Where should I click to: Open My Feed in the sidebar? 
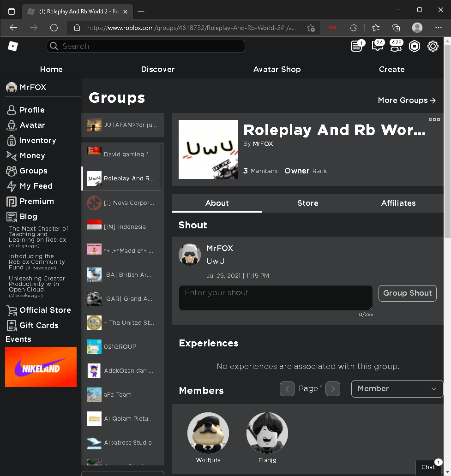pyautogui.click(x=30, y=186)
